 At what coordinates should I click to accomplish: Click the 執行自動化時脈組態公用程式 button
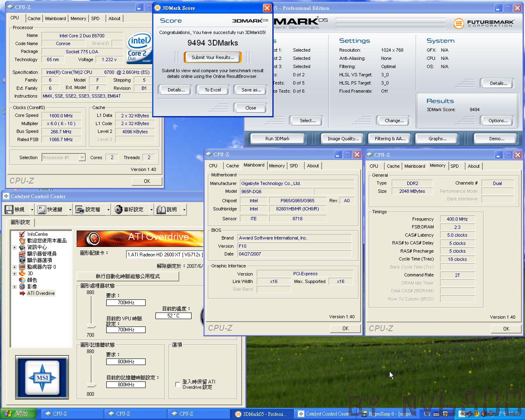(x=128, y=276)
